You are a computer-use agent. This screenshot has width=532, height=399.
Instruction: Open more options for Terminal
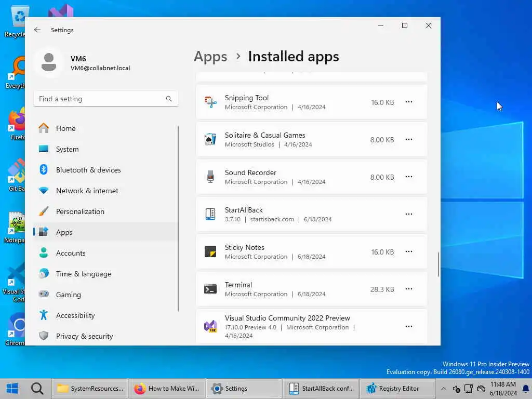tap(409, 289)
